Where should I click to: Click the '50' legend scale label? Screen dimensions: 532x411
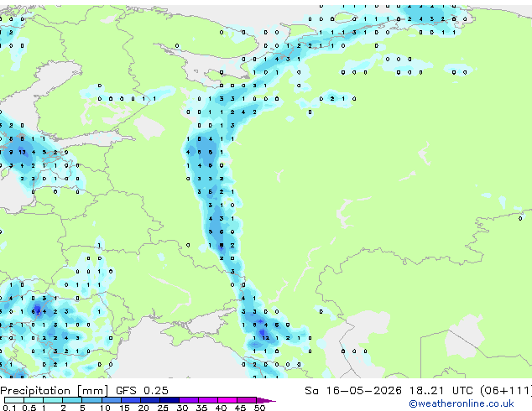pos(259,408)
